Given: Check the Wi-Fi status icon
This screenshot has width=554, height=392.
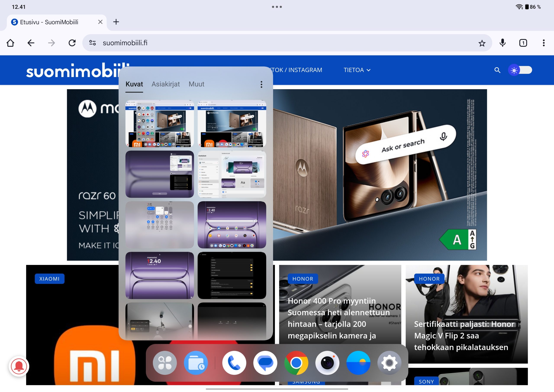Looking at the screenshot, I should tap(519, 7).
